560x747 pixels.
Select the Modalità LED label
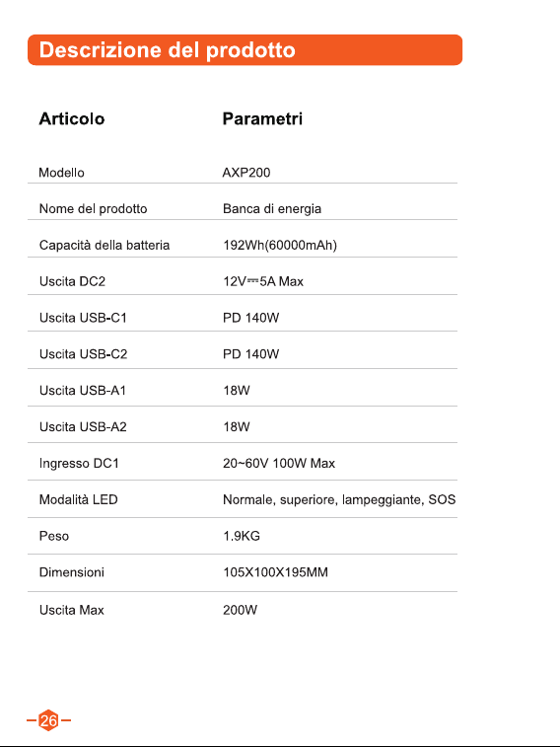78,499
